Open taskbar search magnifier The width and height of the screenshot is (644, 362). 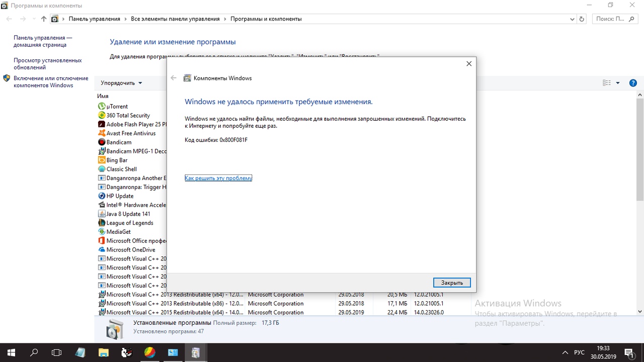click(34, 352)
